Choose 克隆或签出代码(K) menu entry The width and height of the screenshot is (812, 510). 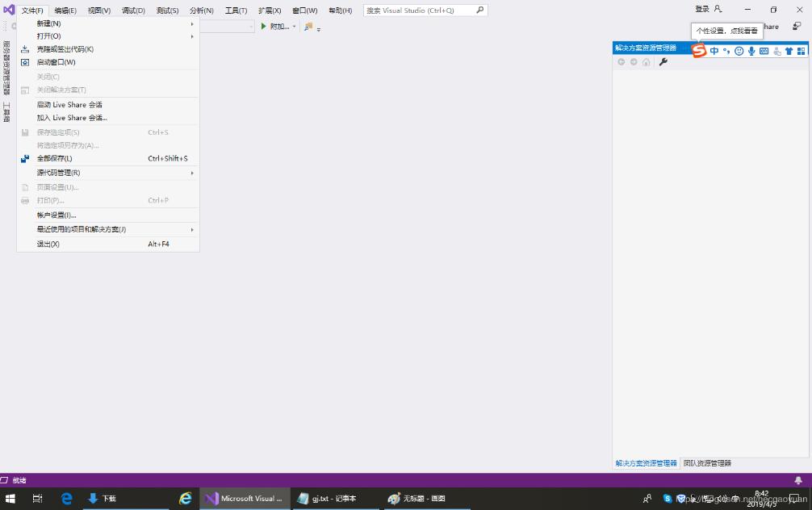pyautogui.click(x=108, y=49)
